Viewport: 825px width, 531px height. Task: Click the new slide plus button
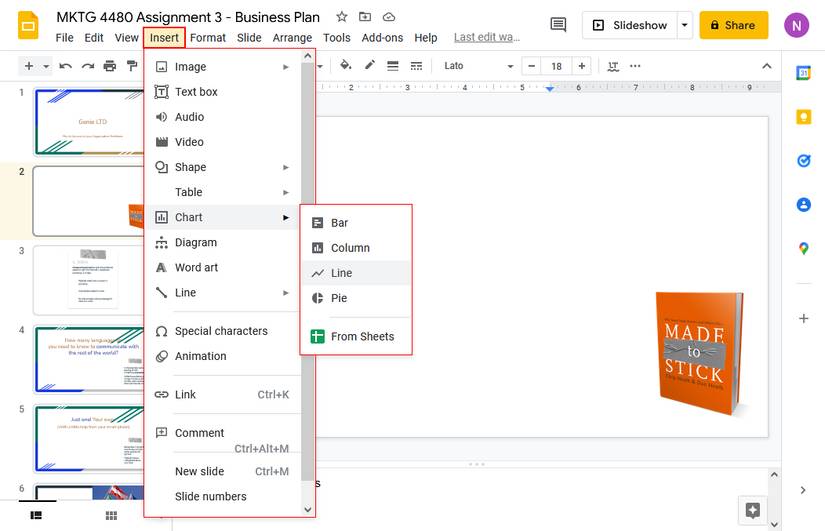pos(29,66)
